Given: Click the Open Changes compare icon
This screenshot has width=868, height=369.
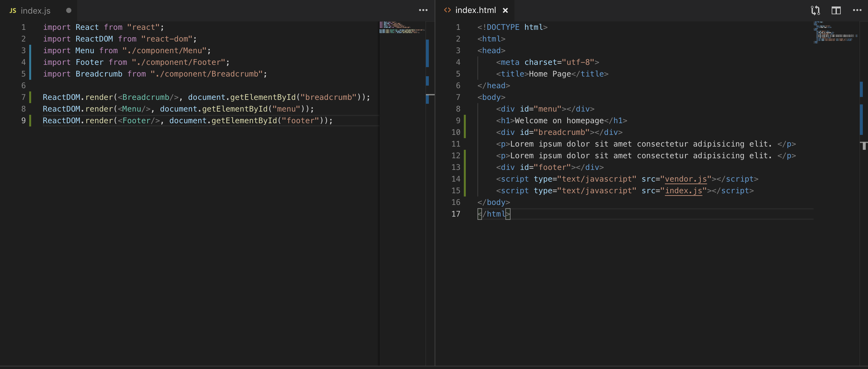Looking at the screenshot, I should (815, 10).
